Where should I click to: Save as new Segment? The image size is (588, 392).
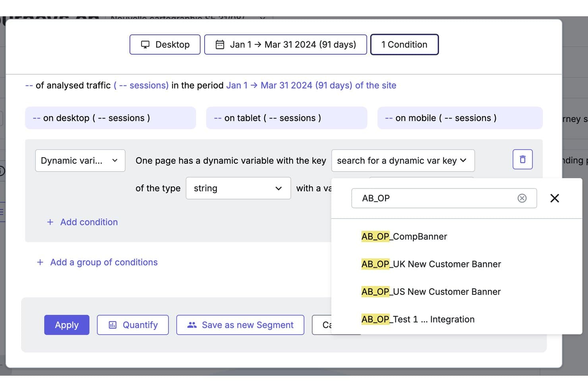240,325
